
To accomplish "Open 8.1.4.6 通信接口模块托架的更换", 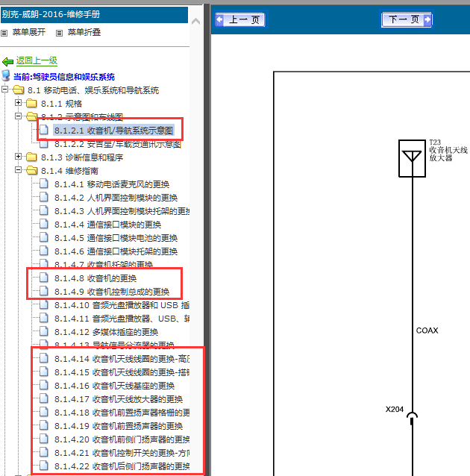I will coord(116,251).
